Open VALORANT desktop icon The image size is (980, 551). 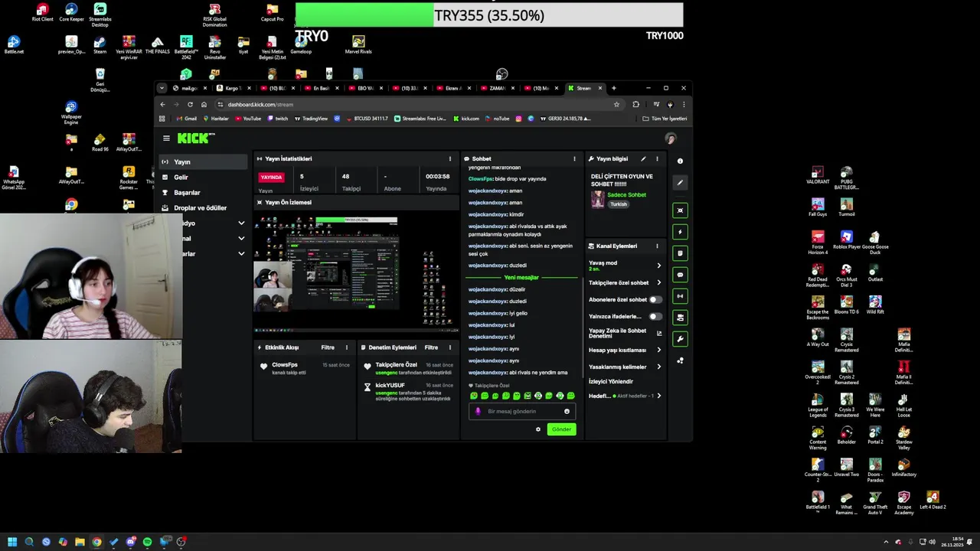point(818,176)
